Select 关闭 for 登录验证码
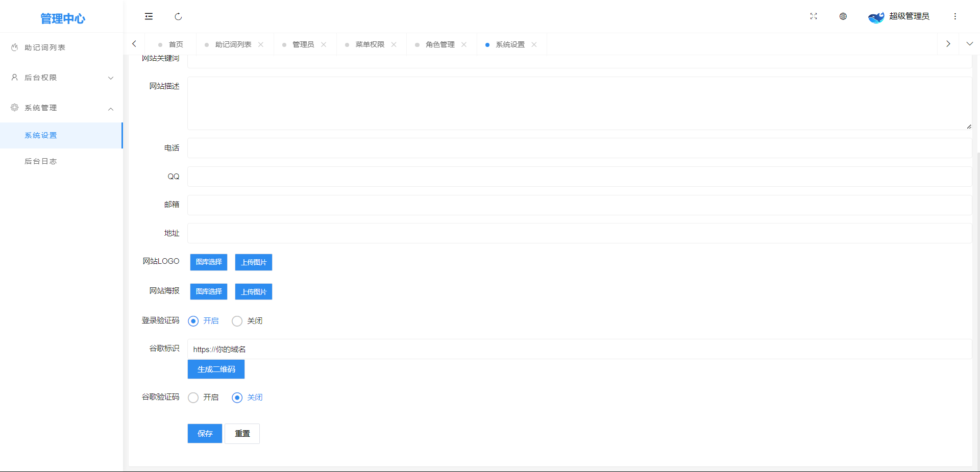 [x=237, y=321]
